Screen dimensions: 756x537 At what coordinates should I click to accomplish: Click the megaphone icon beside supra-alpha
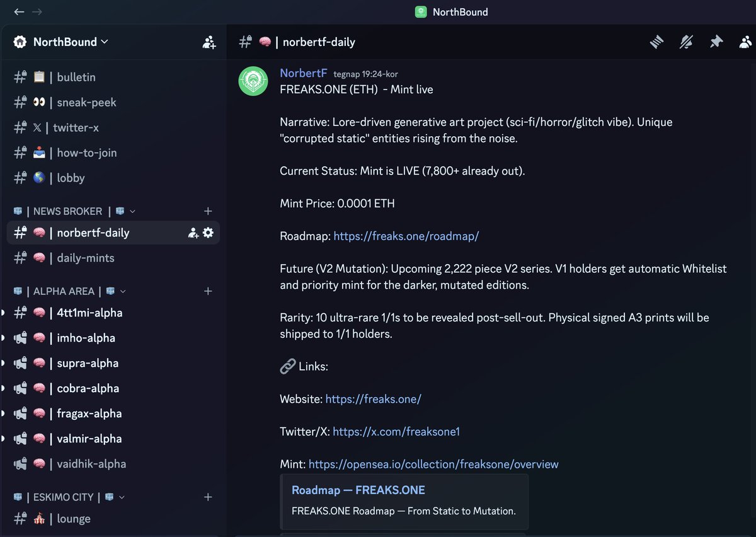[20, 363]
